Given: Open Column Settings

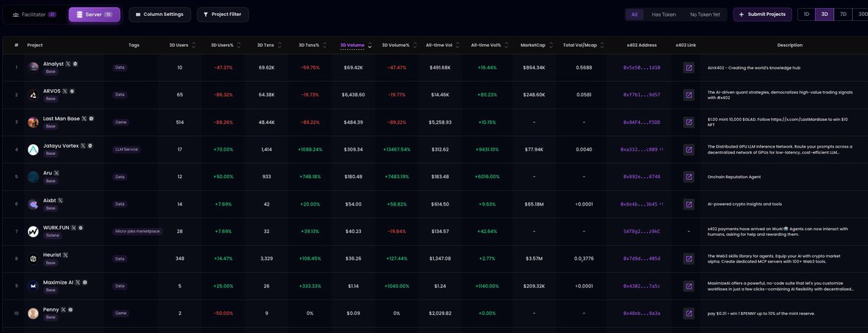Looking at the screenshot, I should 160,14.
